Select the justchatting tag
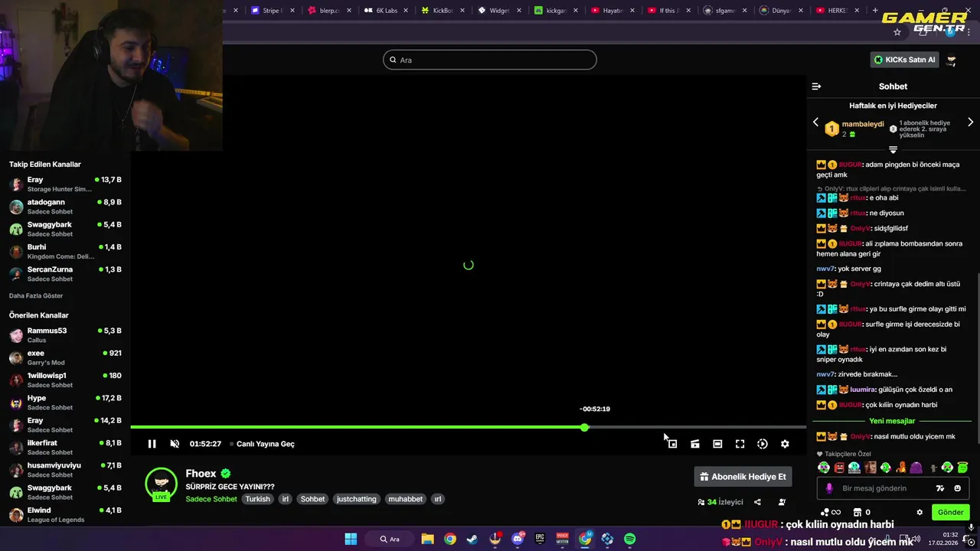 coord(357,499)
